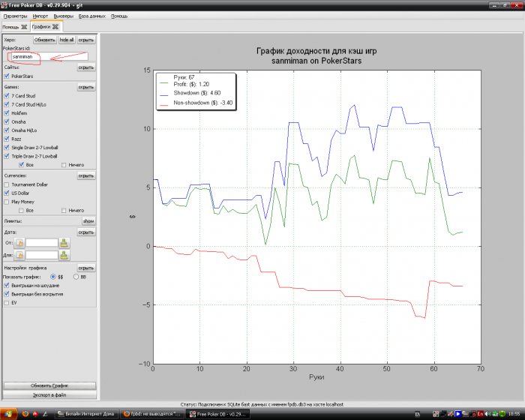Click the PokerStars id input with sanmiman
This screenshot has height=420, width=525.
click(49, 56)
